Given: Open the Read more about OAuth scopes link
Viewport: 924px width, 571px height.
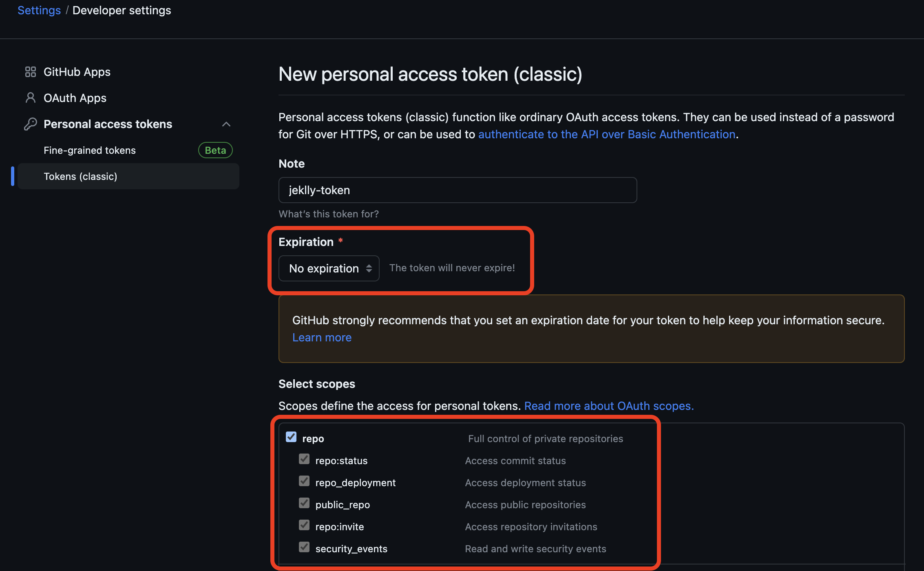Looking at the screenshot, I should point(609,406).
